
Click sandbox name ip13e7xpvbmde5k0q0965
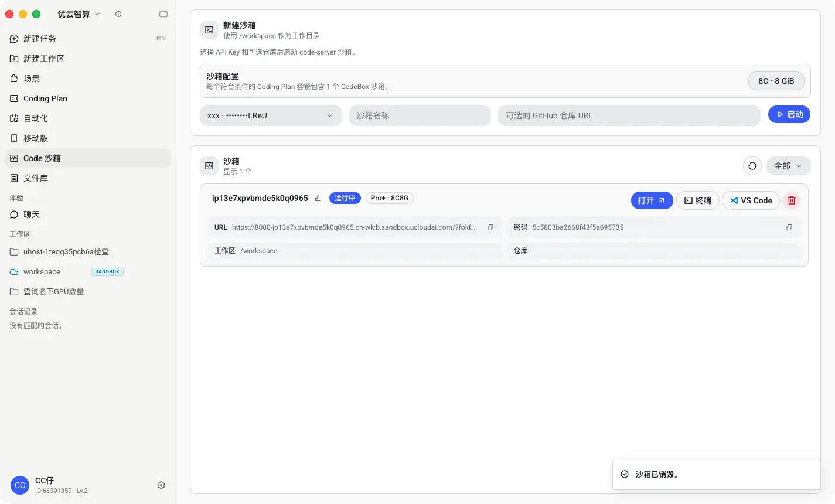click(260, 198)
